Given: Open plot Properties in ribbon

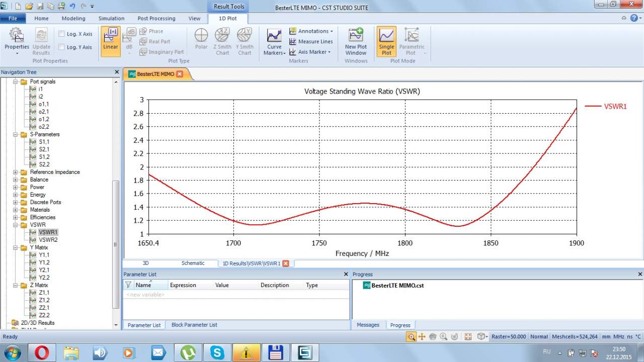Looking at the screenshot, I should click(17, 40).
